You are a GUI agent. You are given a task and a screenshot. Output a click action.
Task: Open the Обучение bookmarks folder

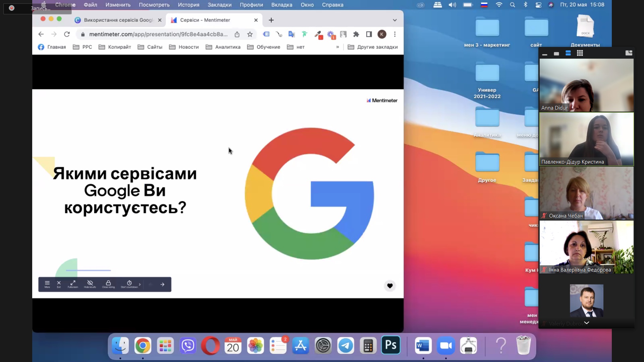pyautogui.click(x=264, y=47)
